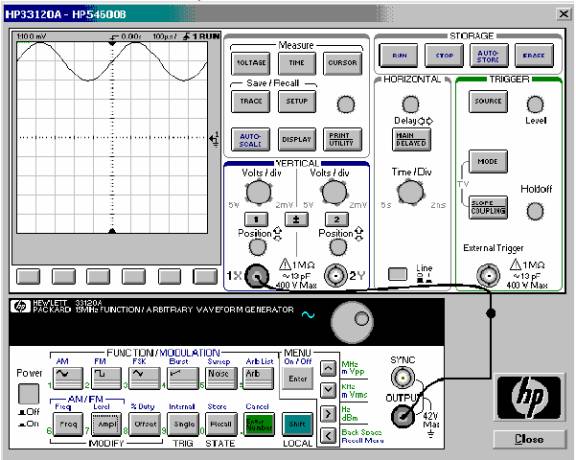
Task: Click the External Trigger connector
Action: point(488,276)
